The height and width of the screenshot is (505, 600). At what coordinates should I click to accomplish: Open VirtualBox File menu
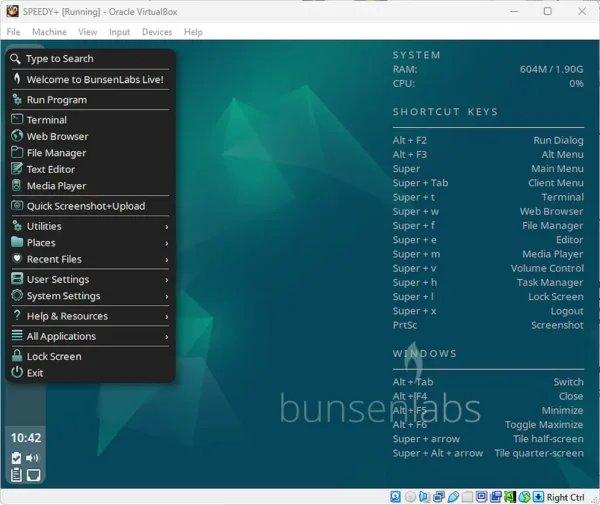(x=13, y=32)
